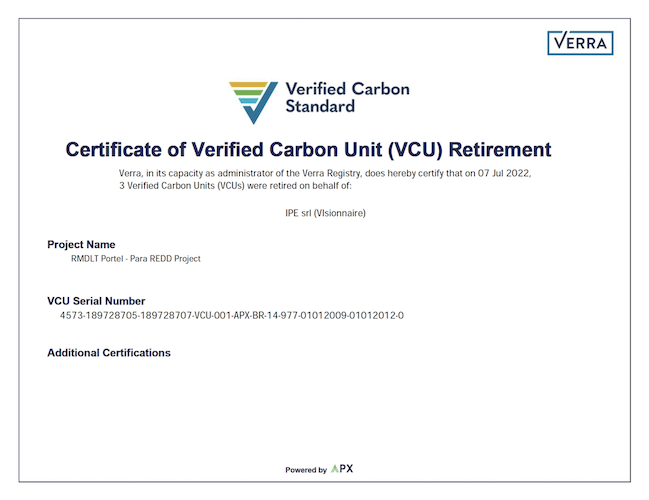
Task: Click the Verified Carbon Standard wordmark
Action: click(347, 98)
